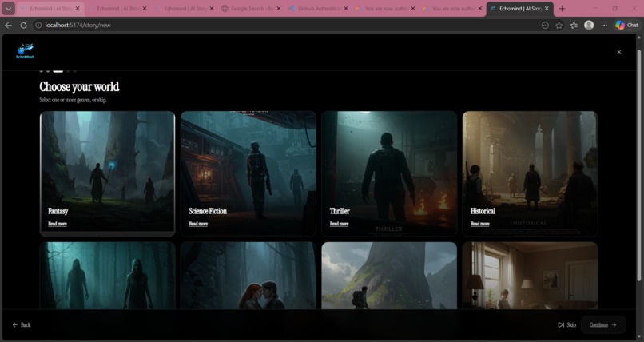Image resolution: width=644 pixels, height=342 pixels.
Task: Click the Continue button
Action: pyautogui.click(x=603, y=324)
